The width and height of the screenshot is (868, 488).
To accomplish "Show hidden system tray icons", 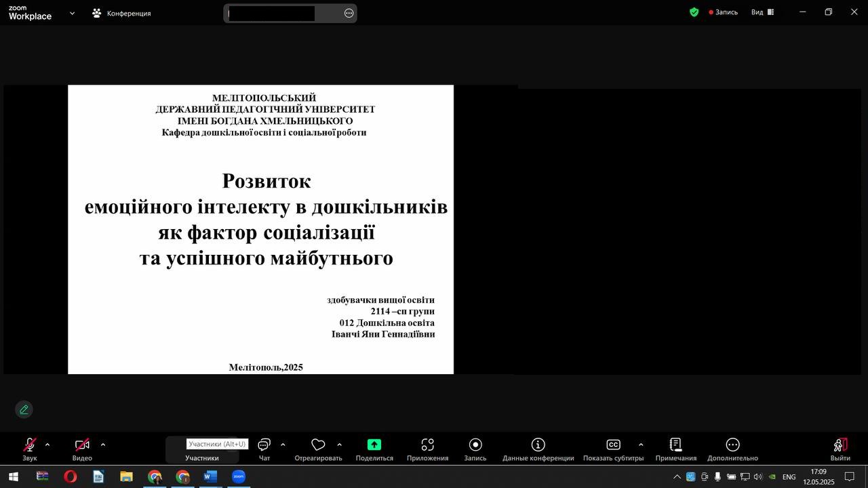I will pos(676,477).
